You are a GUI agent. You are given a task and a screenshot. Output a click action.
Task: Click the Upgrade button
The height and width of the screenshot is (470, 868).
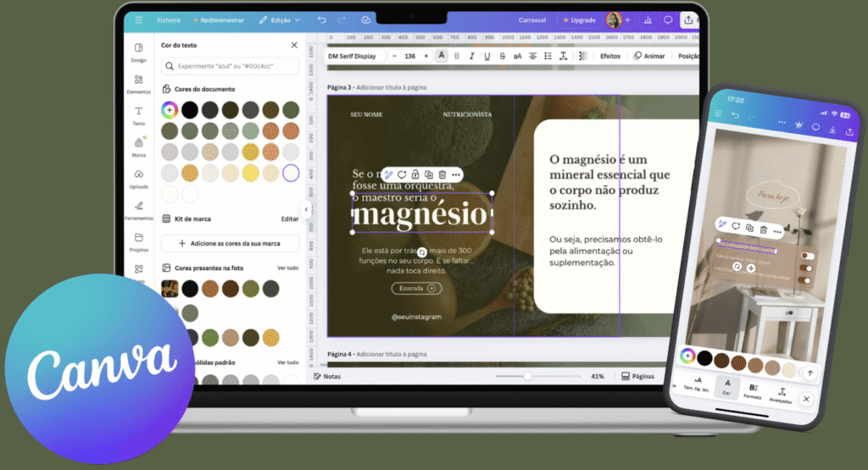pyautogui.click(x=579, y=20)
